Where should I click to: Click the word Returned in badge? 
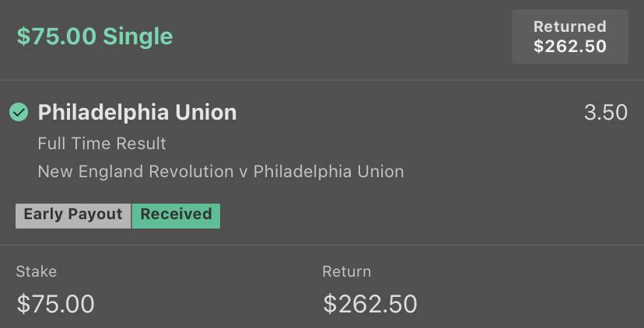pyautogui.click(x=569, y=26)
